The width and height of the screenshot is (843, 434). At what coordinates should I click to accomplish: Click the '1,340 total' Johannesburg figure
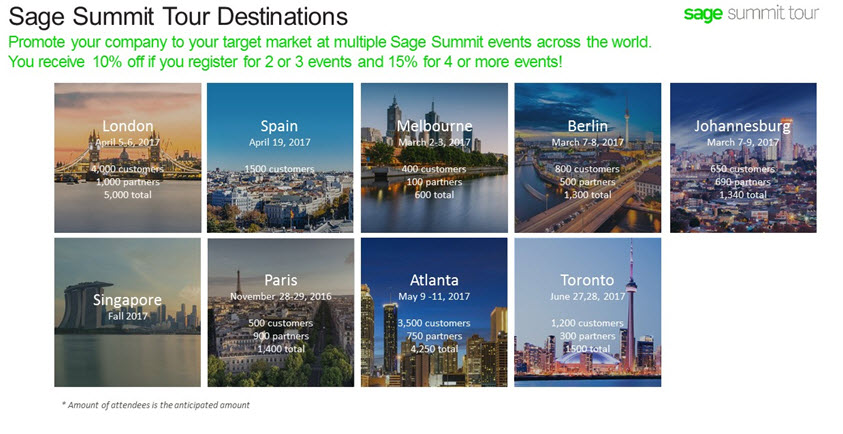[743, 195]
